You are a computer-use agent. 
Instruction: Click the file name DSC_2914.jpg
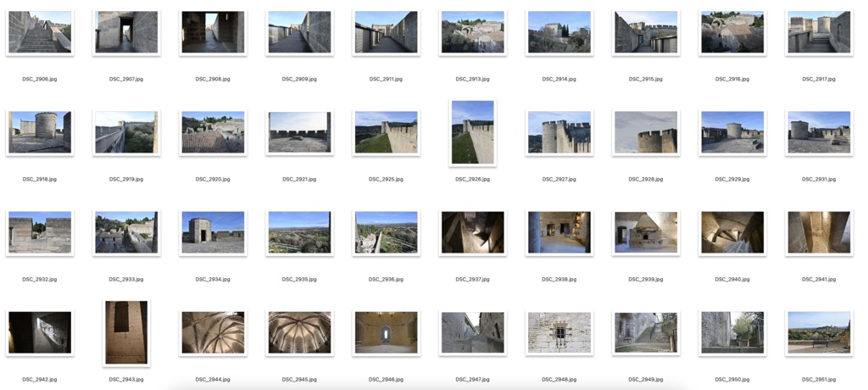559,79
